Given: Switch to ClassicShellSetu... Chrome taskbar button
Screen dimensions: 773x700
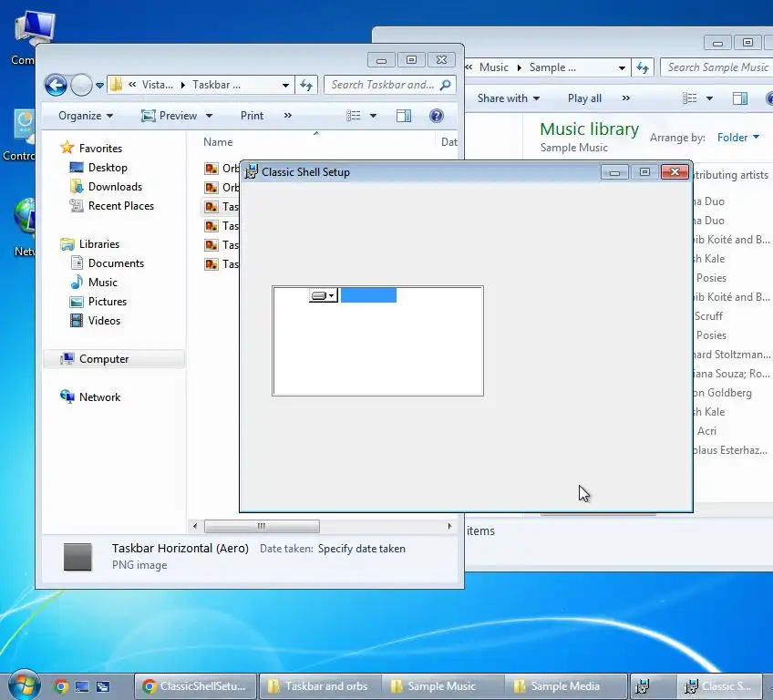Looking at the screenshot, I should pyautogui.click(x=196, y=686).
